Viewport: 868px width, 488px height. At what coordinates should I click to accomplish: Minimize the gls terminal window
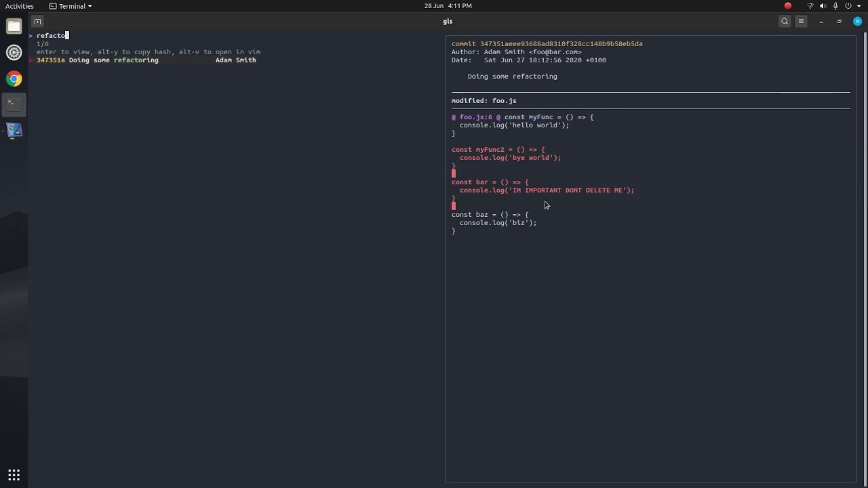point(821,22)
